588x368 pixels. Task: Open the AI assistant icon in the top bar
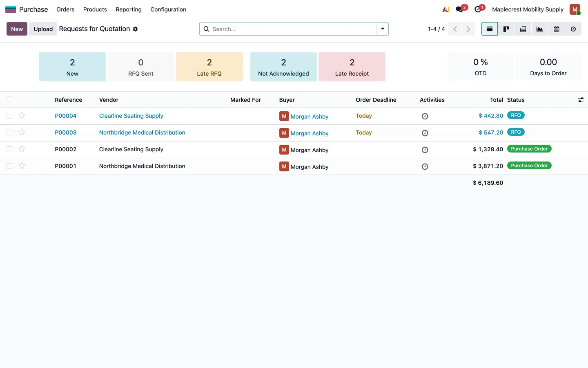446,9
